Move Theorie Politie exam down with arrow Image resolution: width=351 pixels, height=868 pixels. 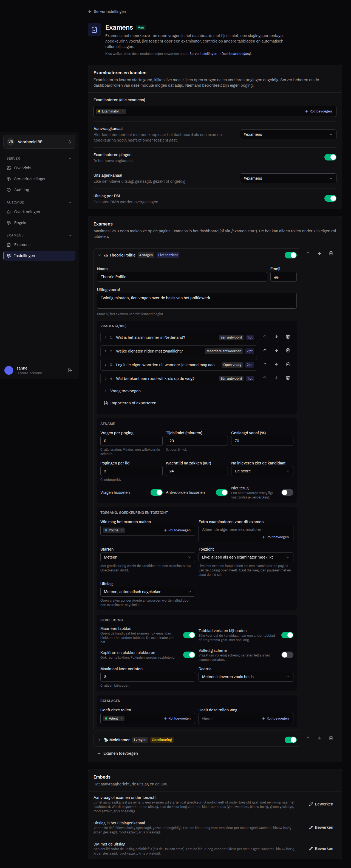click(x=319, y=253)
